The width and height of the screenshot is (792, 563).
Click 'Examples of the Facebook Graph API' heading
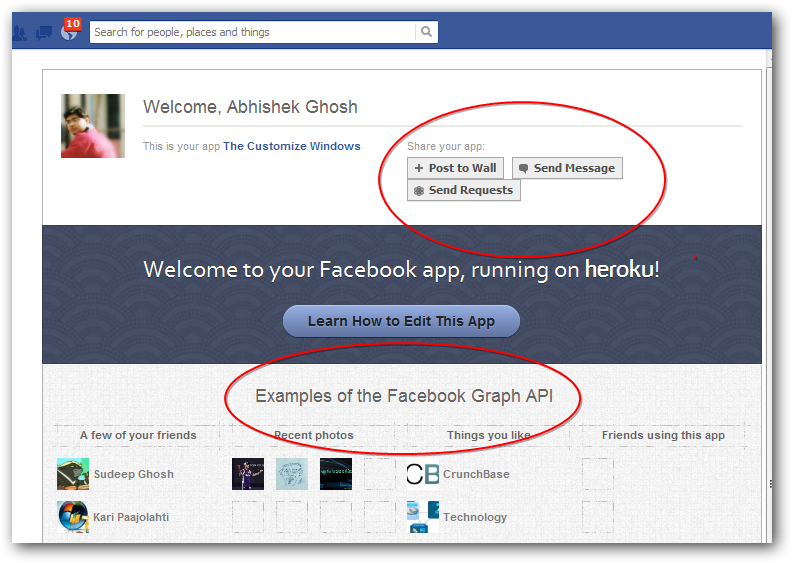[404, 396]
